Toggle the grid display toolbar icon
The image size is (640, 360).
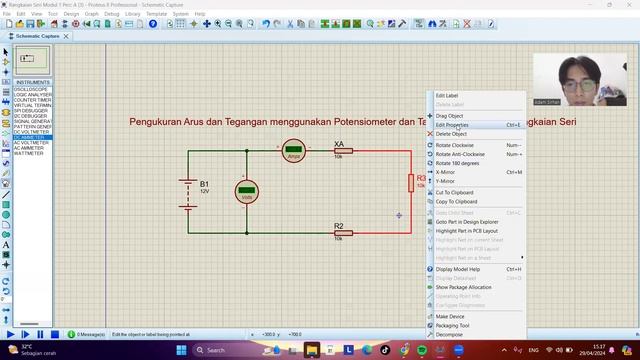(180, 24)
